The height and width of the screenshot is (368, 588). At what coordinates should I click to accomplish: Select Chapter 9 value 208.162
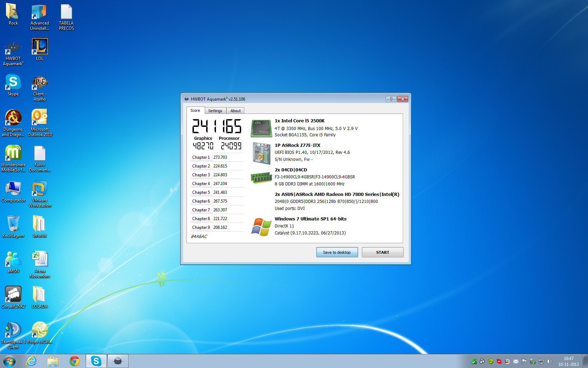(220, 227)
